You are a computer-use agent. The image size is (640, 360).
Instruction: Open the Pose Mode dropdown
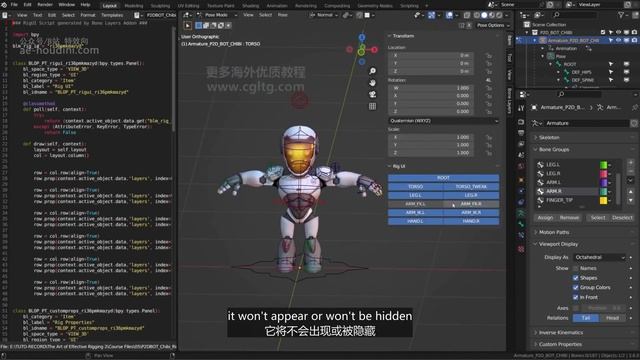(217, 15)
